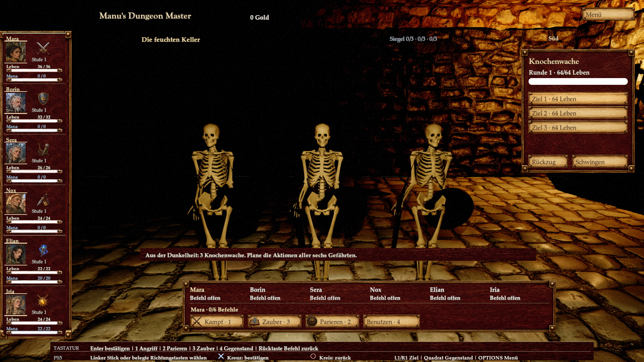
Task: Target Ziel 3 · 64 Leben
Action: point(578,128)
